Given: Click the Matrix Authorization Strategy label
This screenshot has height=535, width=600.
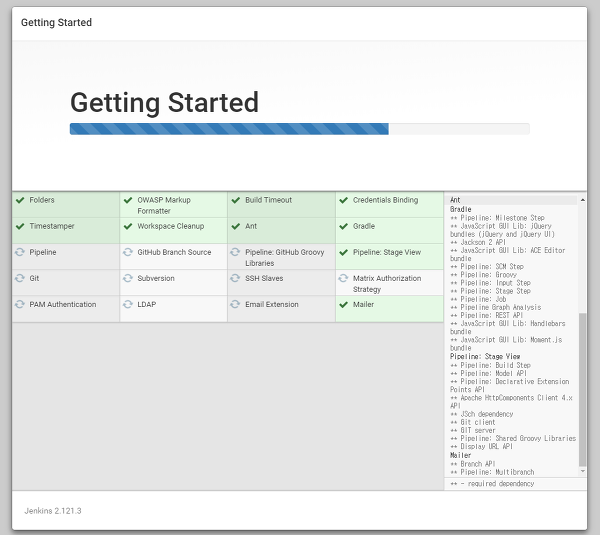Looking at the screenshot, I should [x=387, y=284].
